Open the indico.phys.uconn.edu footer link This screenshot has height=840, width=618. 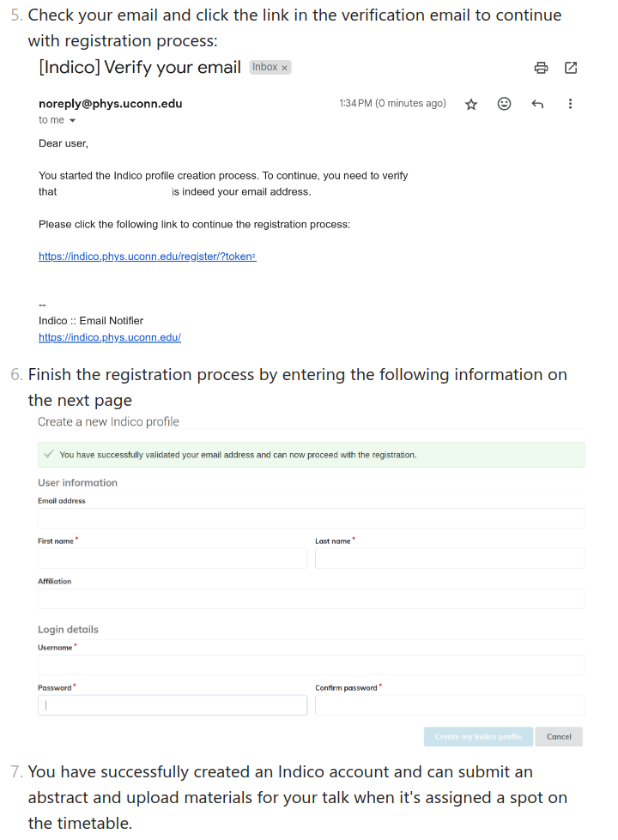pyautogui.click(x=110, y=337)
